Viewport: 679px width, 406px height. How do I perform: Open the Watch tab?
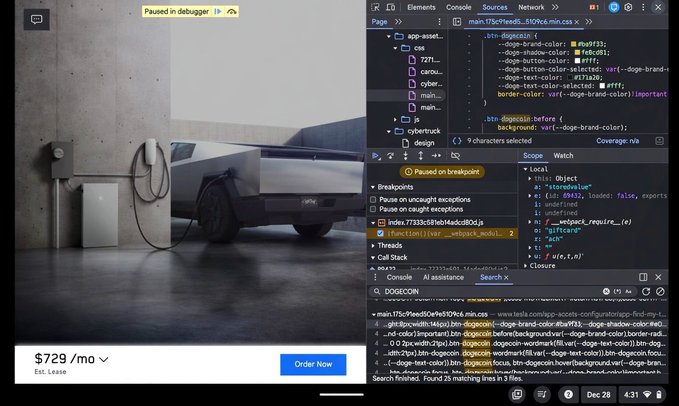(x=563, y=156)
